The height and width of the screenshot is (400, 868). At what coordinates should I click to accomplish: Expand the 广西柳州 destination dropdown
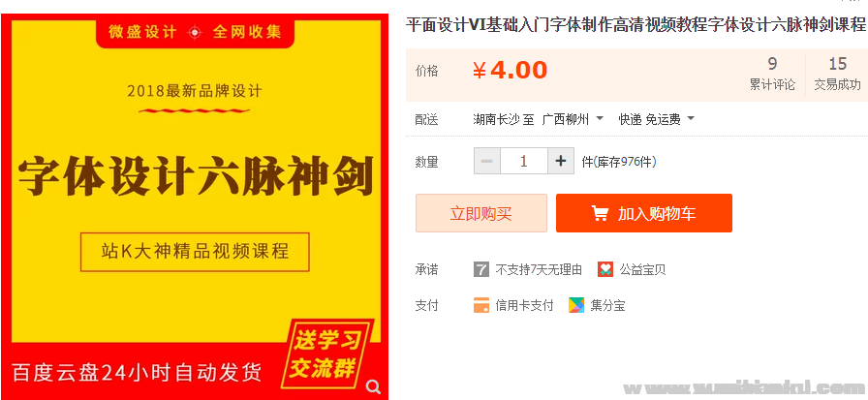point(573,118)
